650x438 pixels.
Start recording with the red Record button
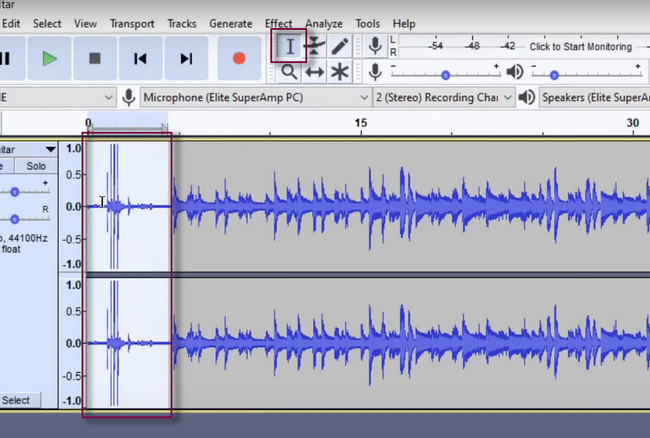239,58
